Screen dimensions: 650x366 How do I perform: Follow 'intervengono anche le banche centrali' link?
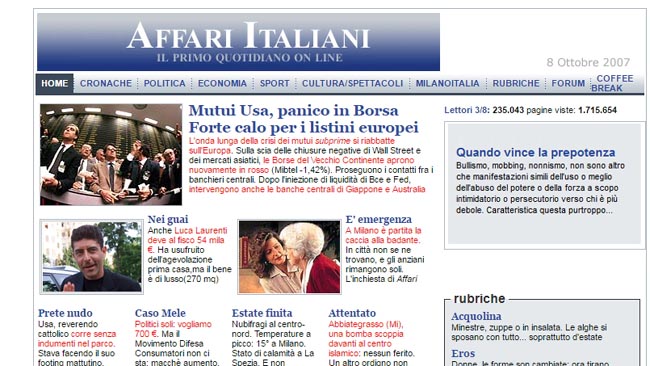click(307, 189)
